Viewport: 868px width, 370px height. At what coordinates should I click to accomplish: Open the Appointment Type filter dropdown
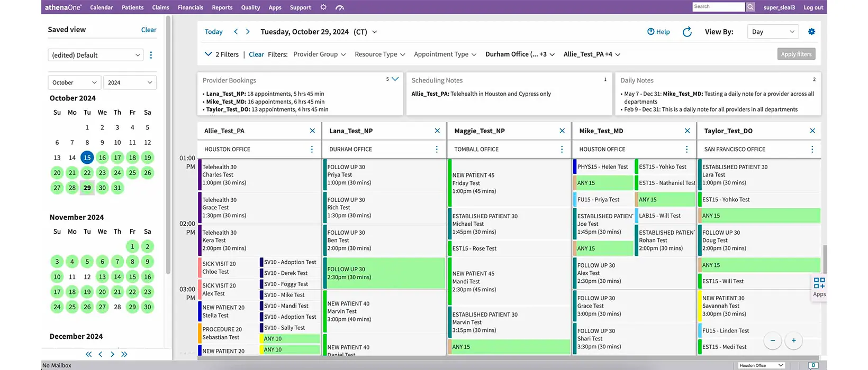(445, 54)
